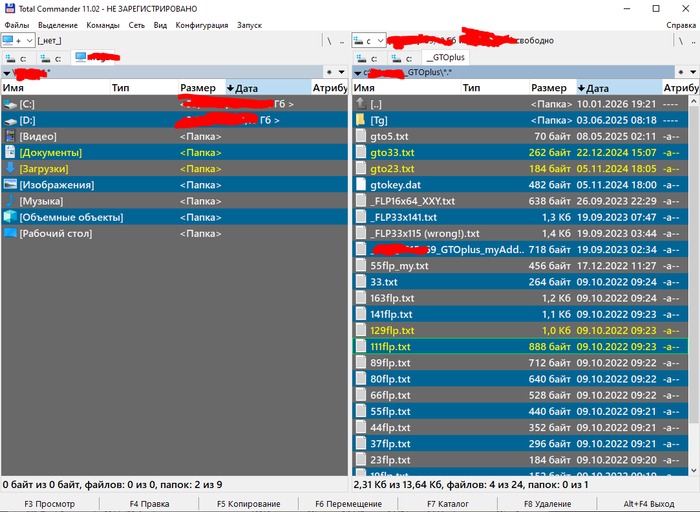Switch to the _GTOplus tab

(x=445, y=58)
